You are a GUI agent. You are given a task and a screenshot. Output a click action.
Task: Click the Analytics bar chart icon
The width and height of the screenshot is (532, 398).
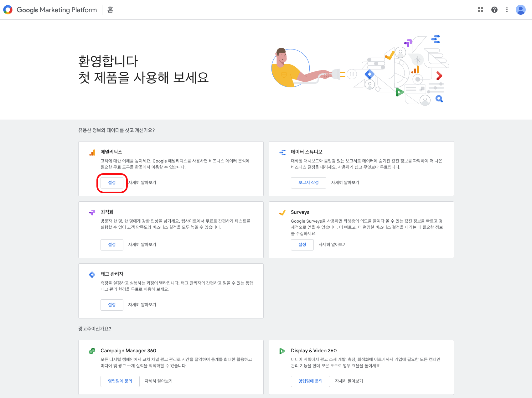pyautogui.click(x=92, y=152)
